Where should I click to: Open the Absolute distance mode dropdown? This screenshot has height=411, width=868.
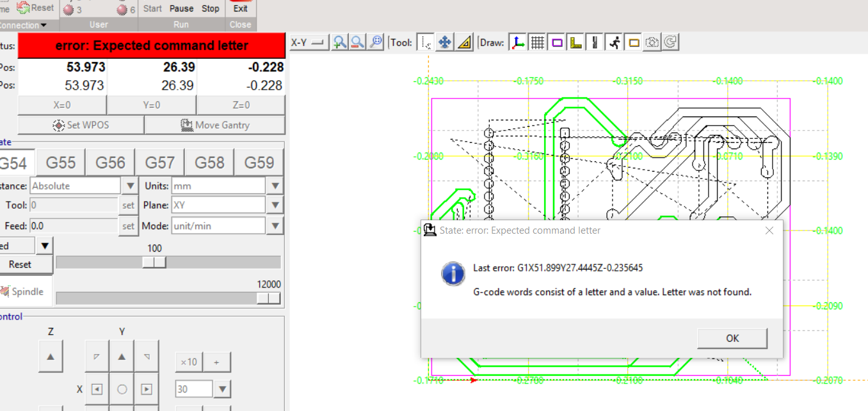pos(130,186)
